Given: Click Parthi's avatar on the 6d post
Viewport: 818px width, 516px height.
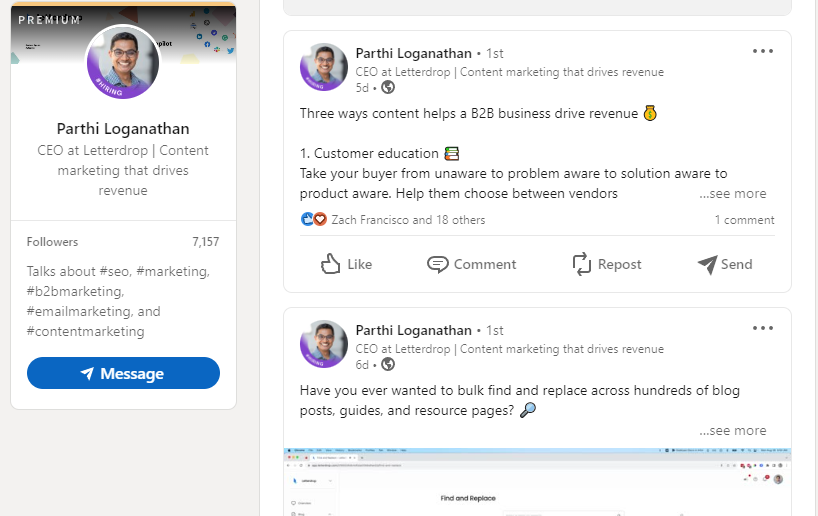Looking at the screenshot, I should 323,344.
